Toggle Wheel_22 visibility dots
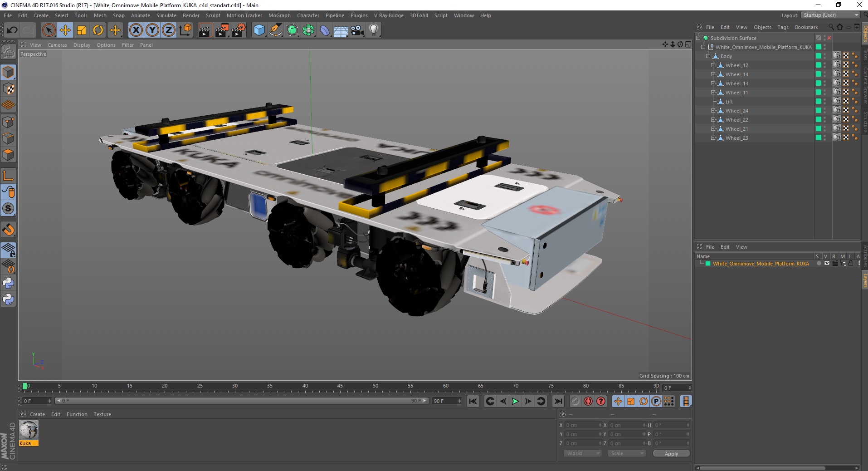Screen dimensions: 868x471 (x=825, y=119)
